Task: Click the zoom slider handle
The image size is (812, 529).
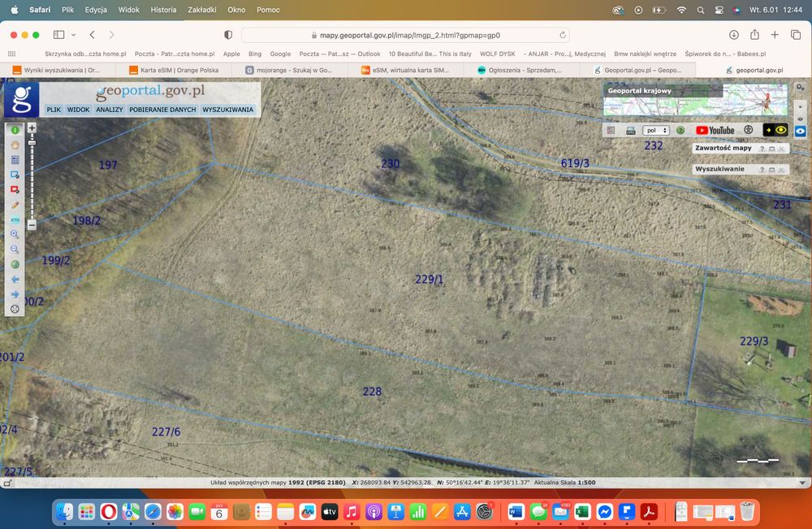Action: 32,142
